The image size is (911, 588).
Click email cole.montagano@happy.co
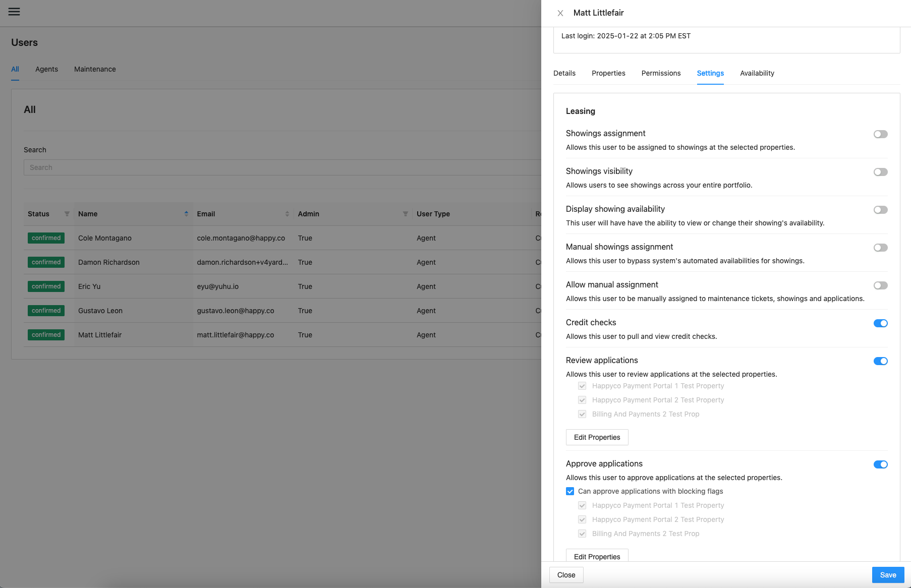point(241,238)
